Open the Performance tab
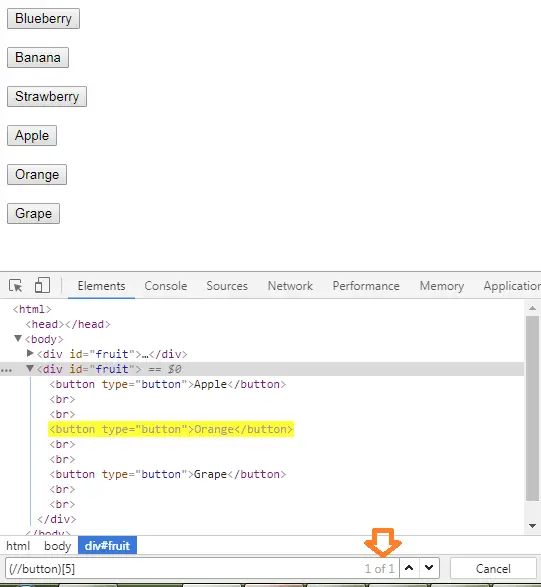This screenshot has width=541, height=587. [366, 286]
